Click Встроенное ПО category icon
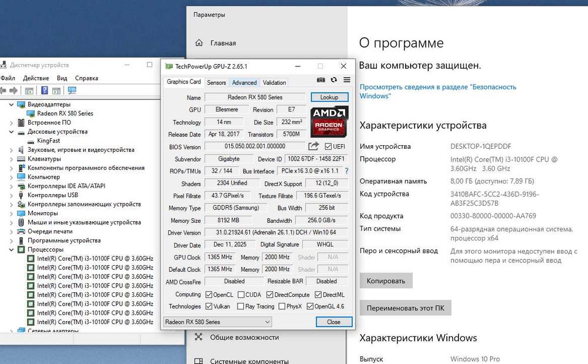The width and height of the screenshot is (588, 364). point(21,122)
